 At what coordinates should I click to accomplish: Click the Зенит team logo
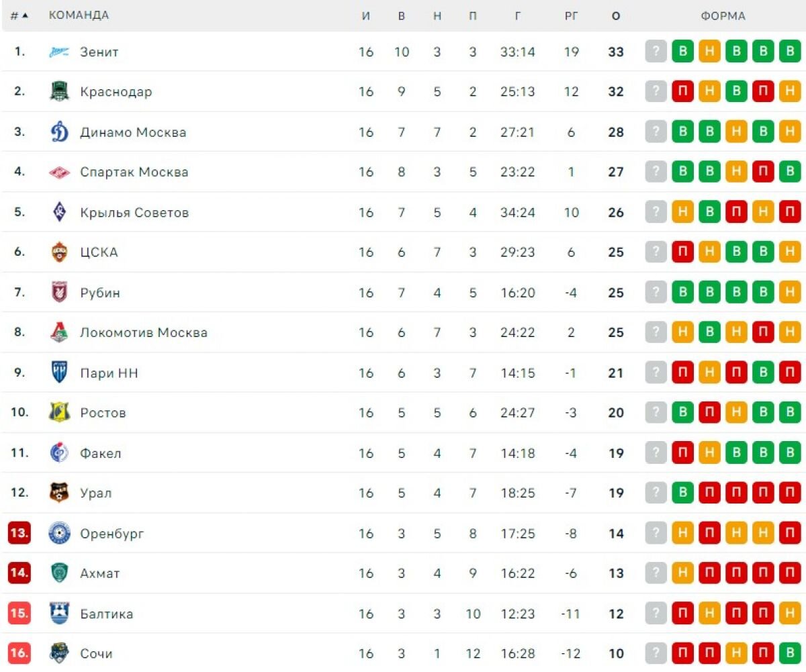59,52
